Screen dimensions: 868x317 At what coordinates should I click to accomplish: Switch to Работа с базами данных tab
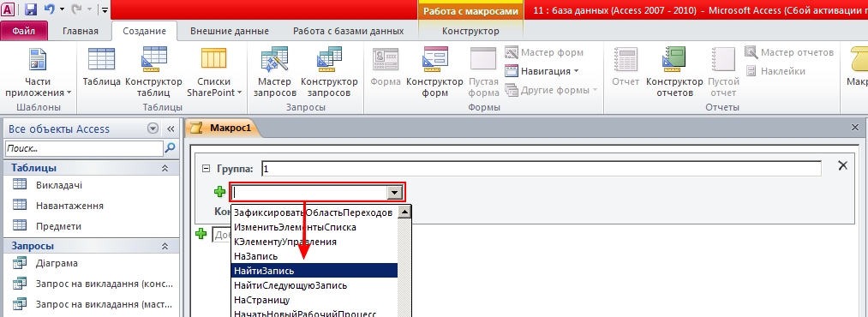click(x=348, y=31)
